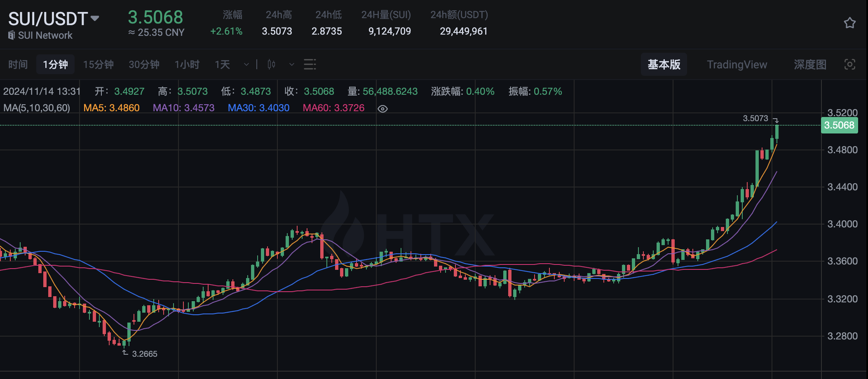Click the SUI Network document icon
Screen dimensions: 868x379
pyautogui.click(x=12, y=35)
